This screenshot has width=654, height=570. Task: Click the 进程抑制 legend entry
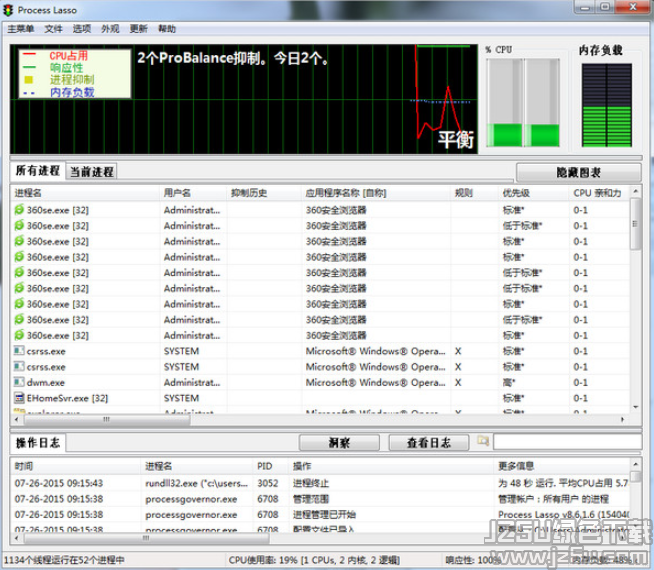click(x=72, y=80)
